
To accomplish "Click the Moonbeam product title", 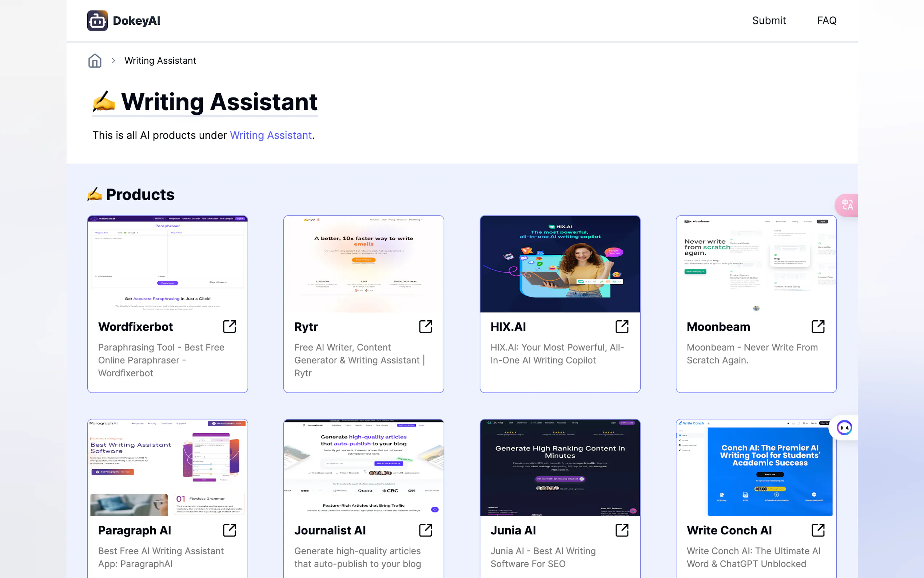I will (718, 327).
